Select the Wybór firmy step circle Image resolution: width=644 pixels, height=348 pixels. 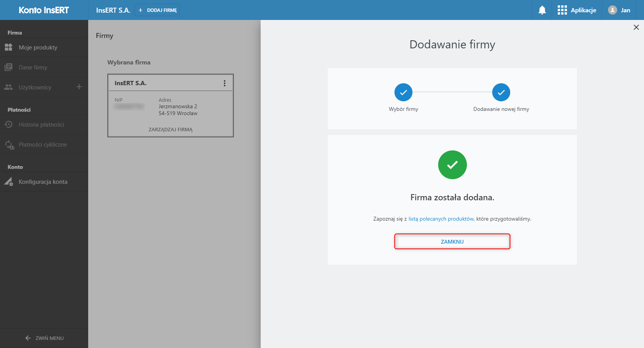(403, 92)
